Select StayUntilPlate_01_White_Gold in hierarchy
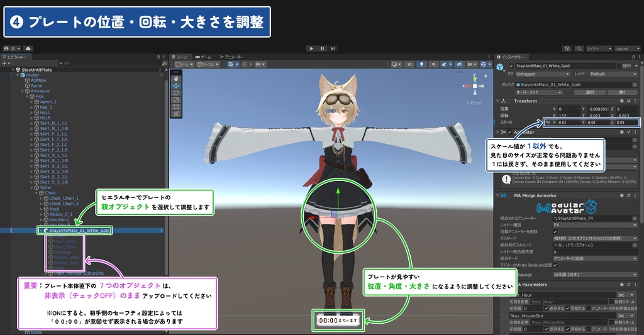The width and height of the screenshot is (644, 335). tap(80, 230)
